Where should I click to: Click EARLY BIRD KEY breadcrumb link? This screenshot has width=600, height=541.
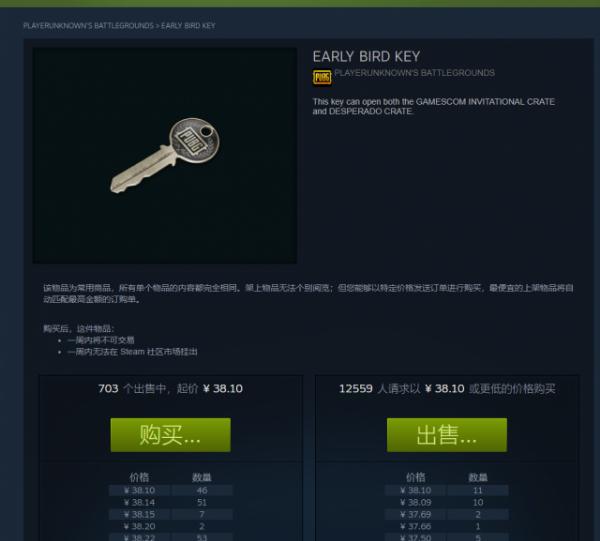(x=188, y=26)
